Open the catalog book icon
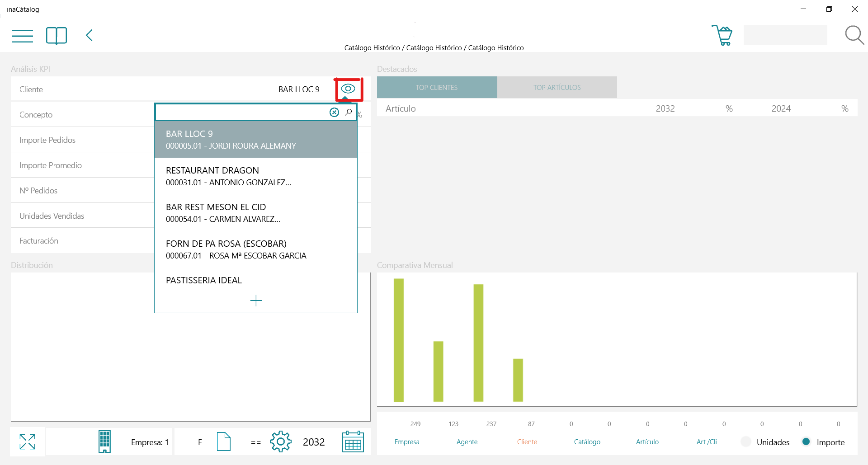This screenshot has height=465, width=868. point(57,36)
